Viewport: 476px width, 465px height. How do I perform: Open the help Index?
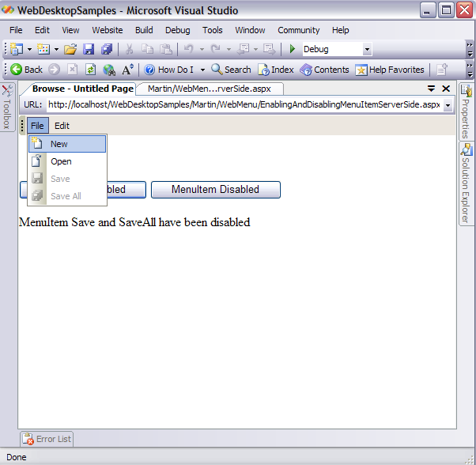[x=275, y=70]
